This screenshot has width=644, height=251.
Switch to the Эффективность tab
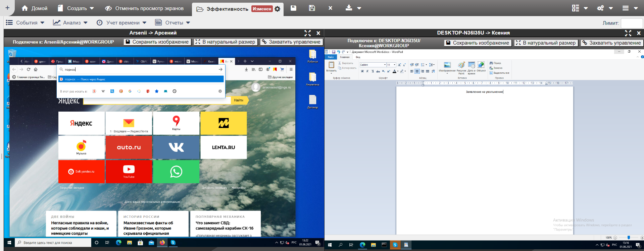[227, 9]
